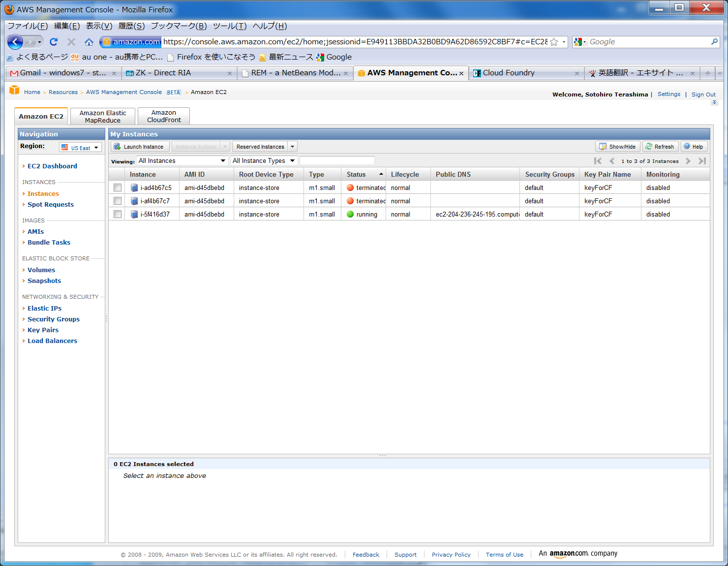Sort by the Status column header

click(x=363, y=174)
